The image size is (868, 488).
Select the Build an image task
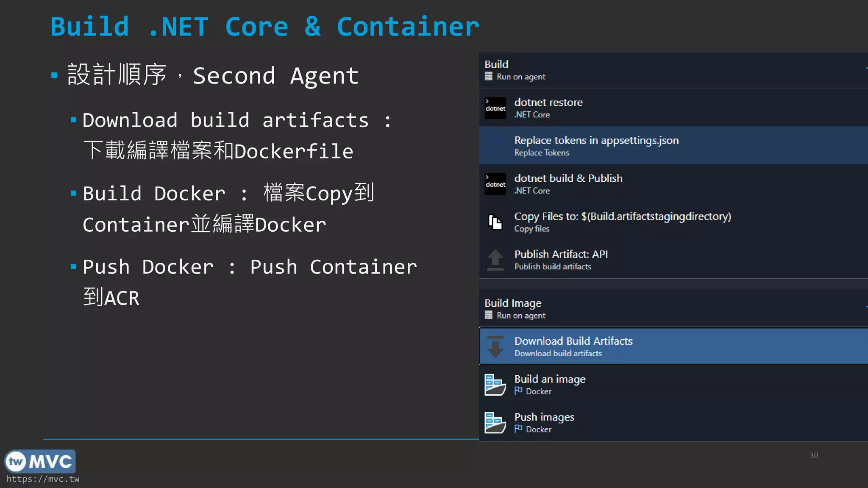[673, 384]
